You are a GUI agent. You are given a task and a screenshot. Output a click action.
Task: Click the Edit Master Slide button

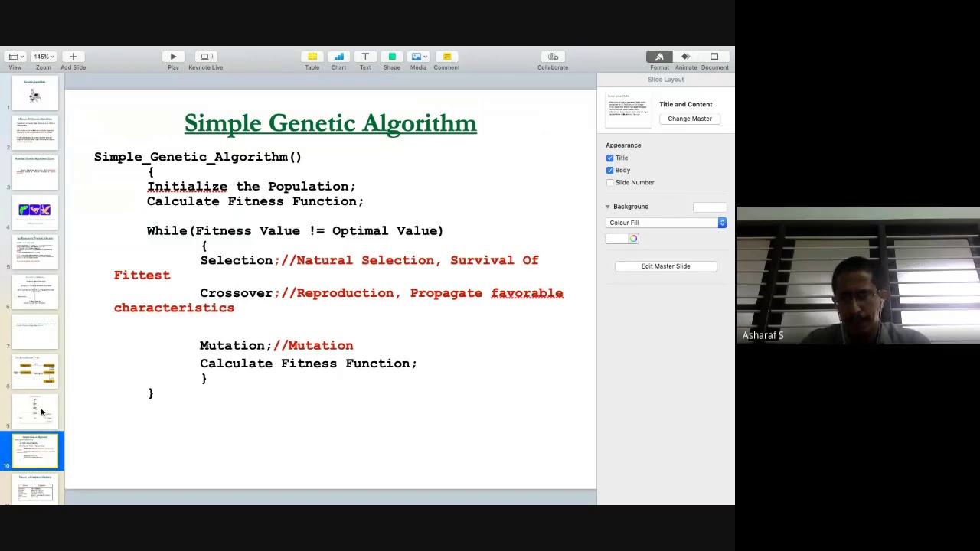(x=666, y=266)
